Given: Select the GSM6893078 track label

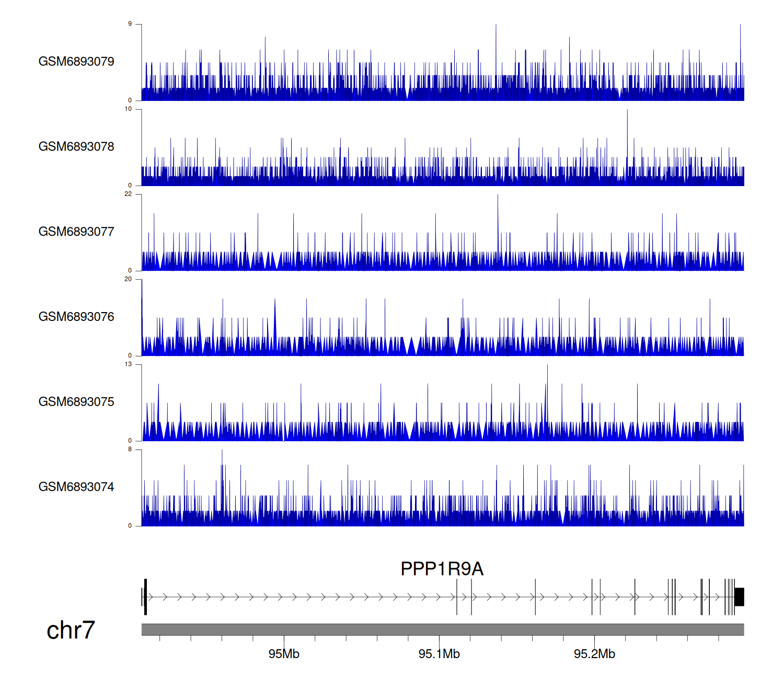Looking at the screenshot, I should click(76, 147).
